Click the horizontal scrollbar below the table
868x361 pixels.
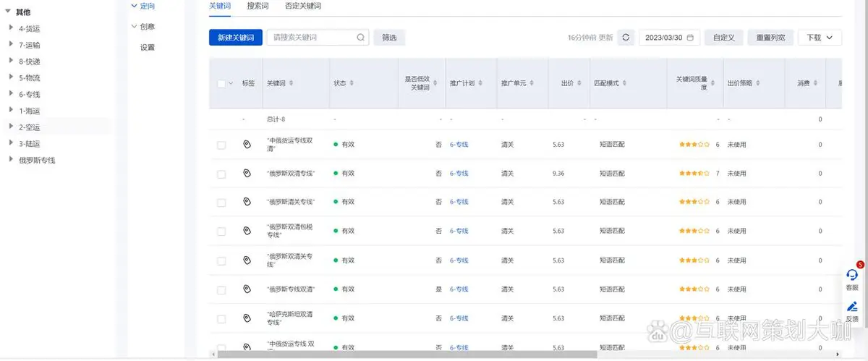tap(405, 354)
